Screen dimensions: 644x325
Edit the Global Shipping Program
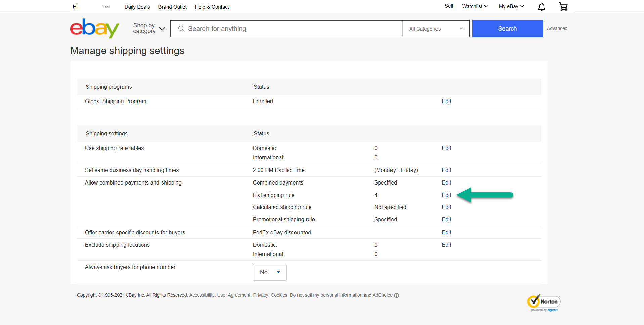click(x=446, y=101)
